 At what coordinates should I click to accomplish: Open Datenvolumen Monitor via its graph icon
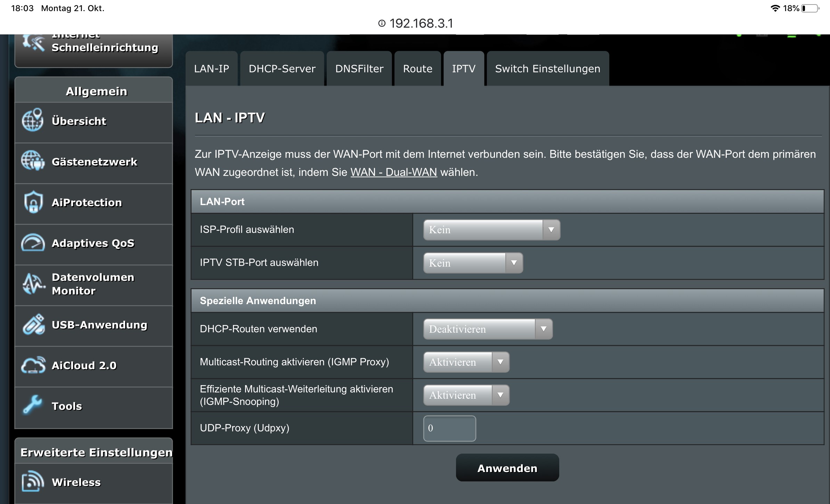tap(33, 284)
